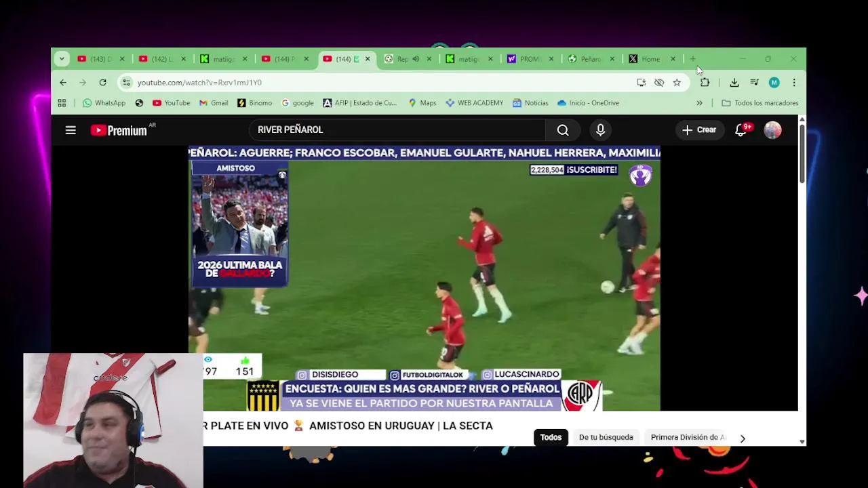
Task: Click the ¡SUSCRIBITE! overlay in the video
Action: pyautogui.click(x=591, y=170)
